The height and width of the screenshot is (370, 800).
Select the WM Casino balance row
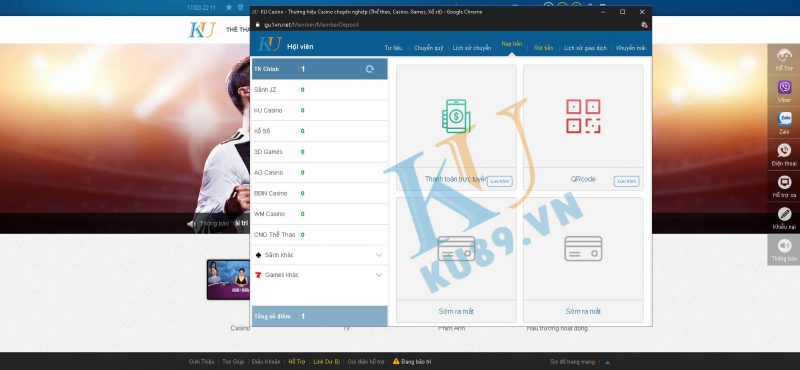(x=319, y=214)
